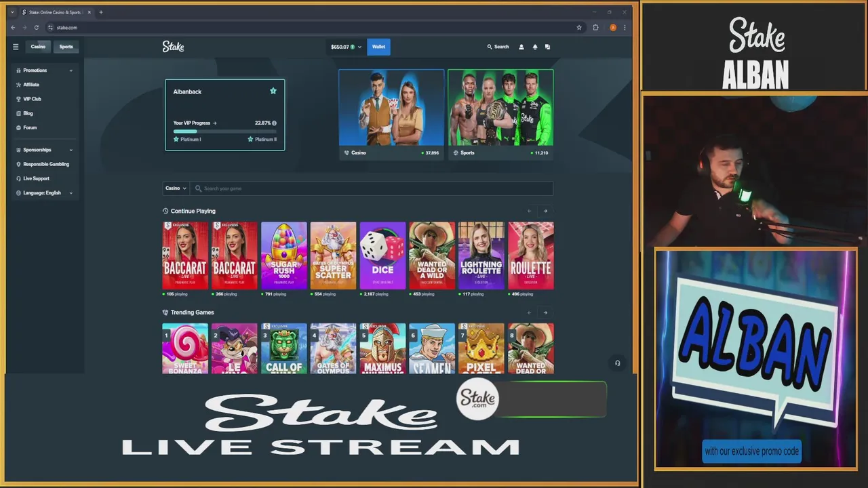Viewport: 868px width, 488px height.
Task: Open the user profile icon
Action: click(521, 47)
